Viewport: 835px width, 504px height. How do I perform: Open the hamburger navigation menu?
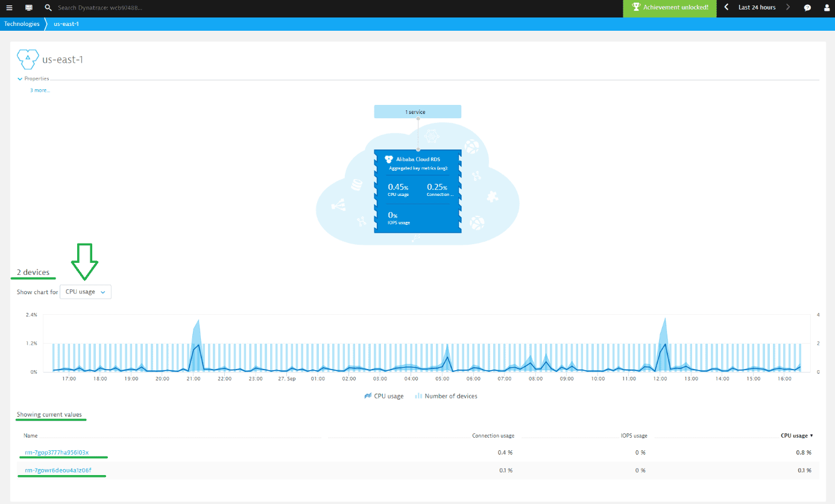coord(9,8)
